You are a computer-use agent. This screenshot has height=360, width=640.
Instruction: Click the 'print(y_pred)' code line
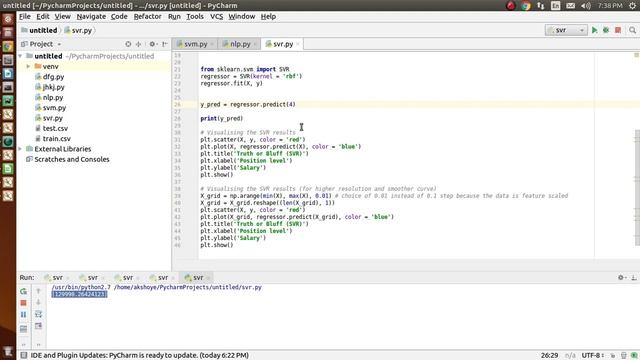tap(222, 118)
